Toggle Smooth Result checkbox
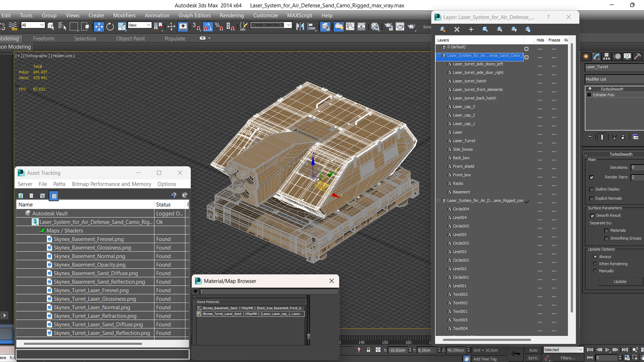 592,216
